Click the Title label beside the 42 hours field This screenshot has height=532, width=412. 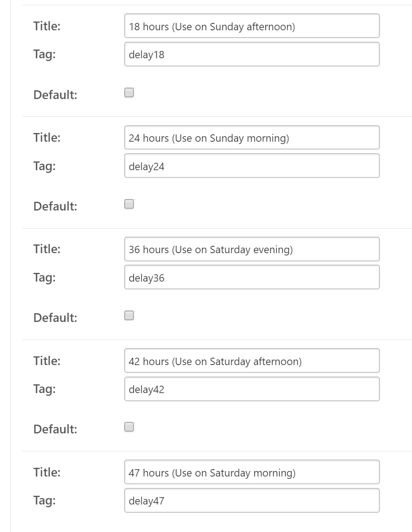pyautogui.click(x=47, y=361)
